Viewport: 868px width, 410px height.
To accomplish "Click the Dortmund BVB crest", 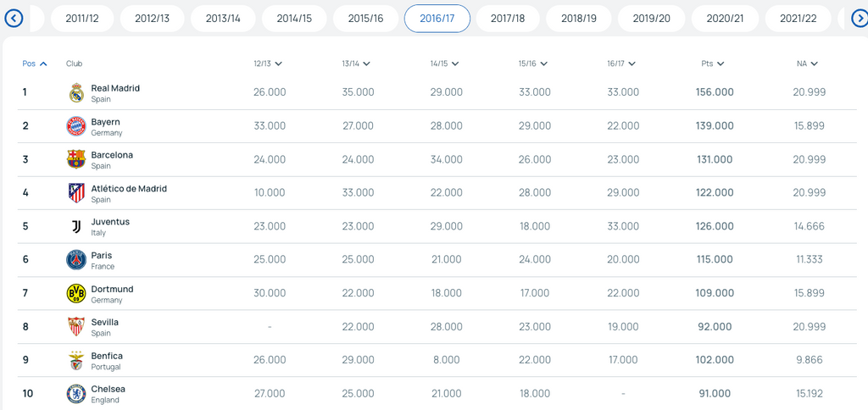I will click(76, 293).
